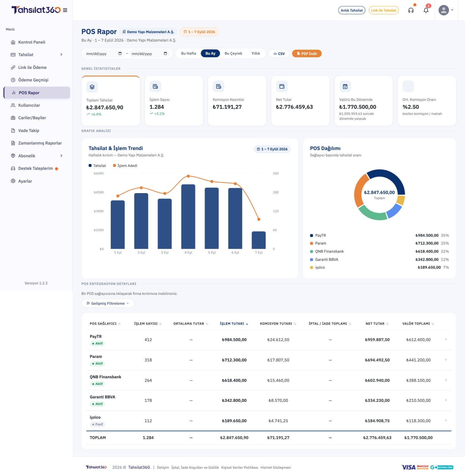Sort the table by Komisyon Tutarı column
The height and width of the screenshot is (476, 465).
(x=278, y=324)
